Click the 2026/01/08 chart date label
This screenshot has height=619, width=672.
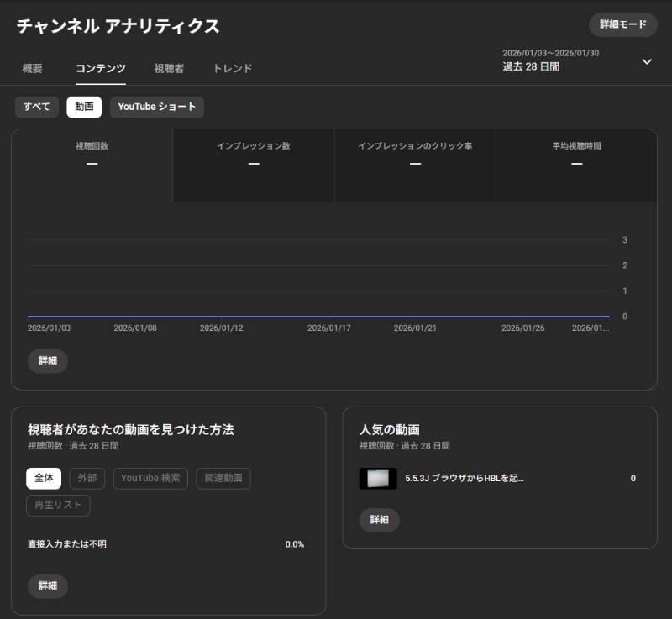click(x=135, y=328)
